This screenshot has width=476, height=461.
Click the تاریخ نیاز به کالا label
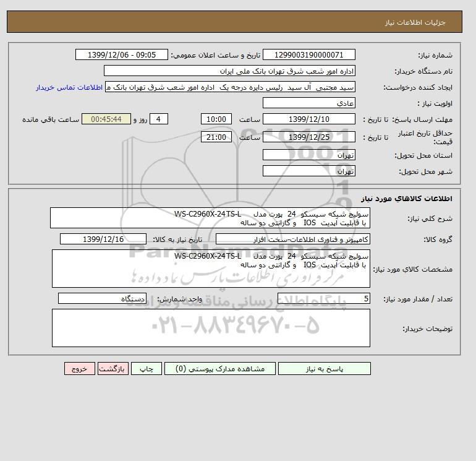[177, 239]
